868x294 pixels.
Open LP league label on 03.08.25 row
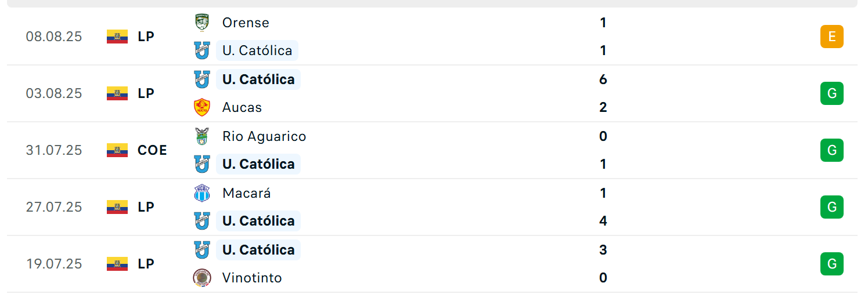(x=146, y=93)
